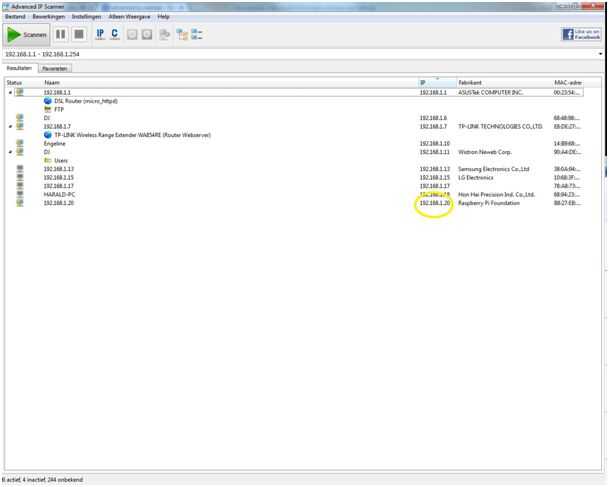Viewport: 609px width, 487px height.
Task: Click the globe icon beside TP-LINK Wireless Range Extender
Action: 48,135
